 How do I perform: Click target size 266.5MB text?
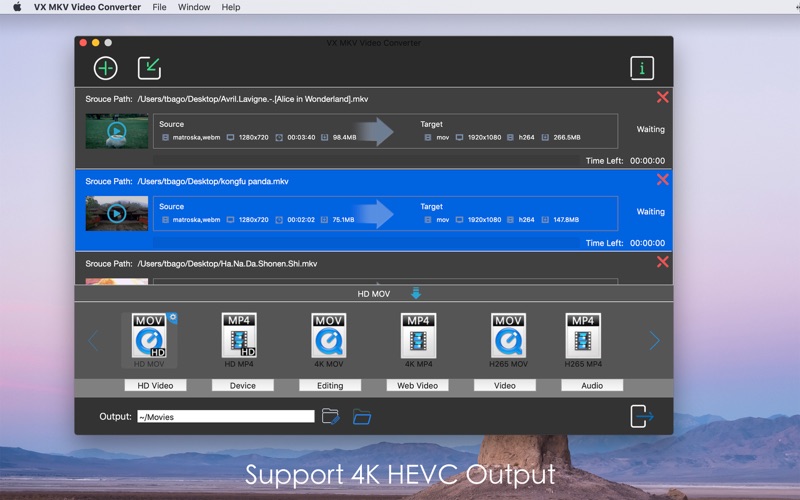coord(567,137)
